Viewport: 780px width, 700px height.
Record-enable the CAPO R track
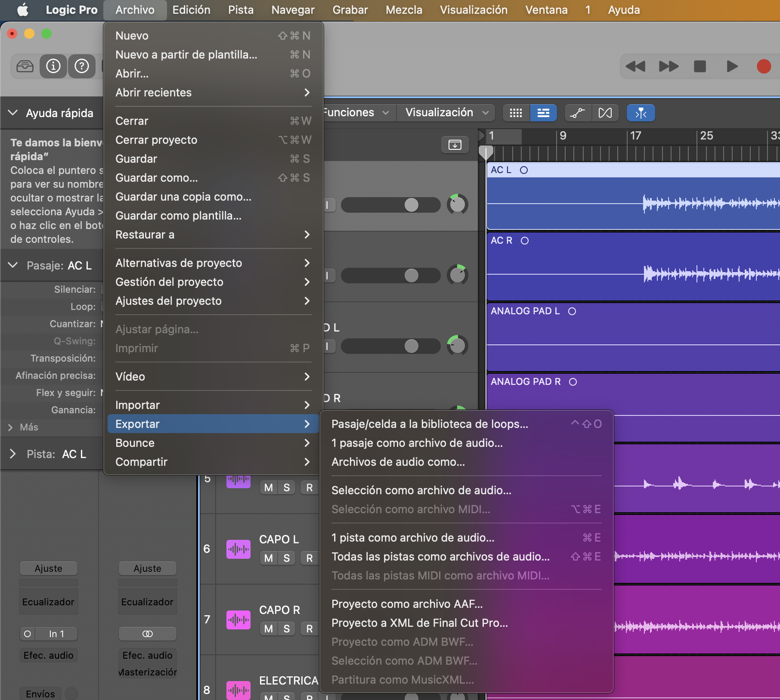pyautogui.click(x=310, y=629)
